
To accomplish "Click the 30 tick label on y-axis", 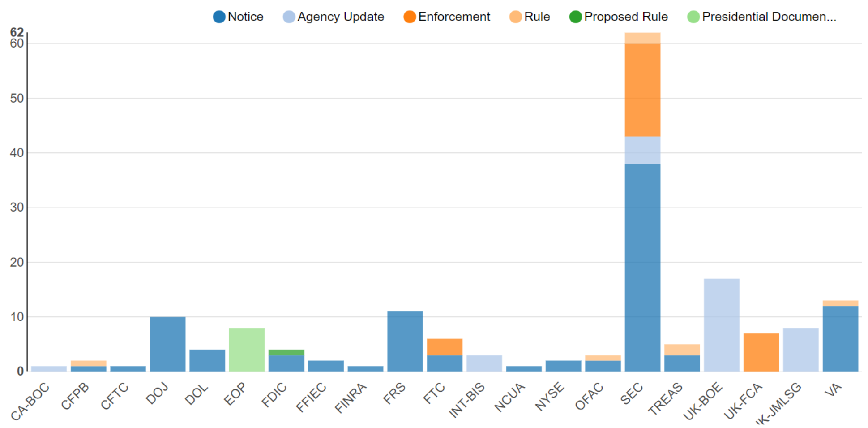I will point(17,208).
